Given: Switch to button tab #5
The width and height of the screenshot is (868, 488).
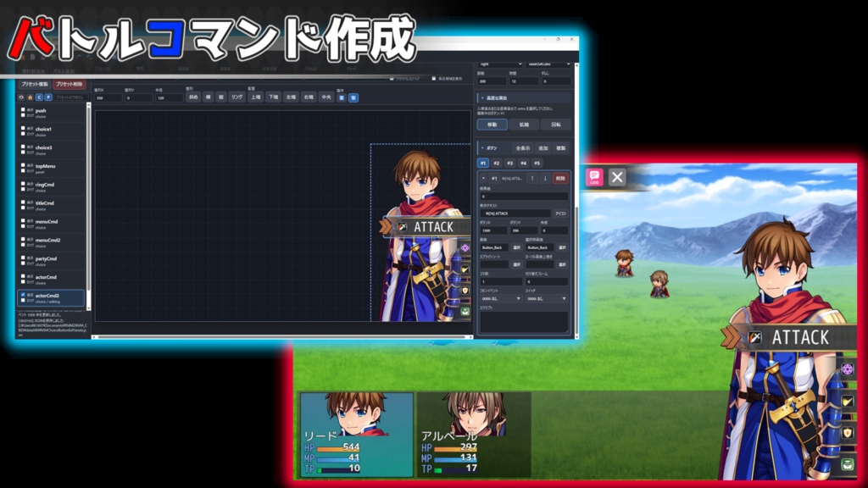Looking at the screenshot, I should (x=537, y=164).
